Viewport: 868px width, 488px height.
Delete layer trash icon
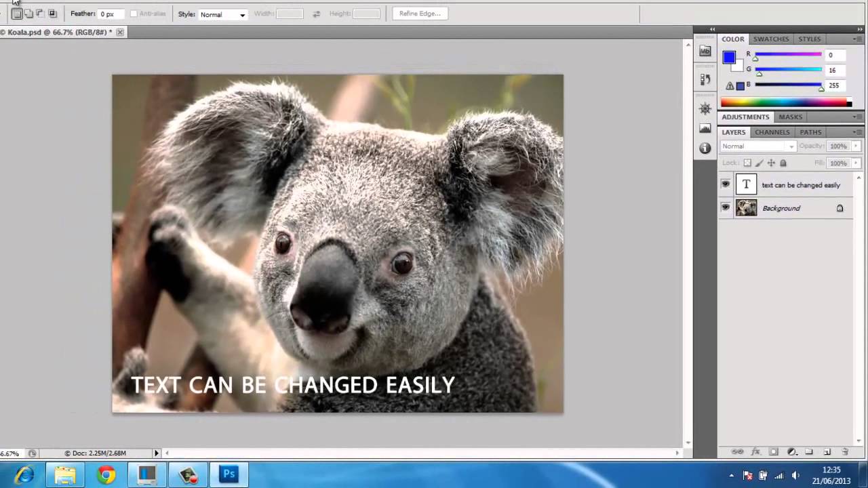coord(845,452)
